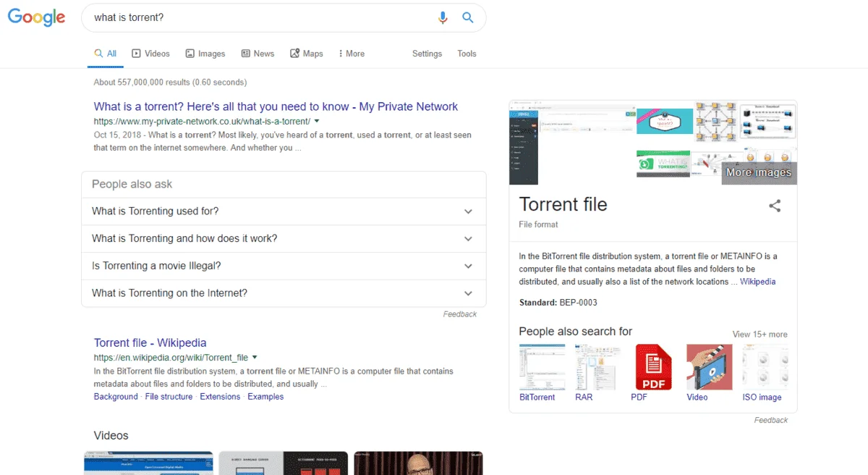Image resolution: width=868 pixels, height=475 pixels.
Task: Select the All results tab
Action: 106,54
